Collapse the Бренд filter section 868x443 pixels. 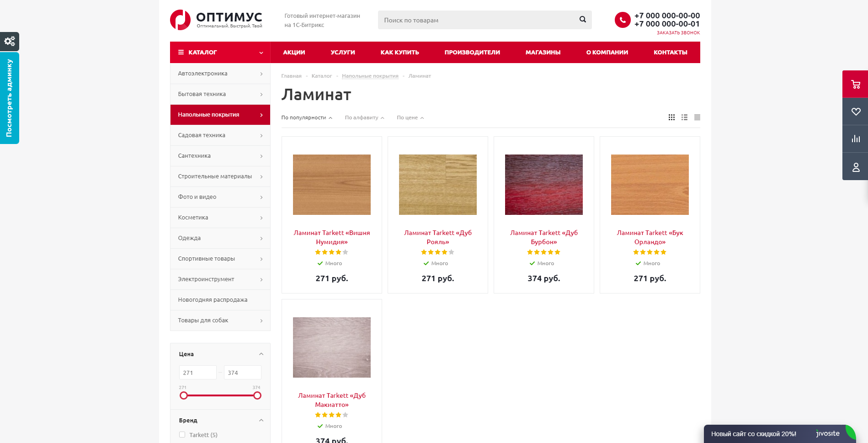(261, 420)
